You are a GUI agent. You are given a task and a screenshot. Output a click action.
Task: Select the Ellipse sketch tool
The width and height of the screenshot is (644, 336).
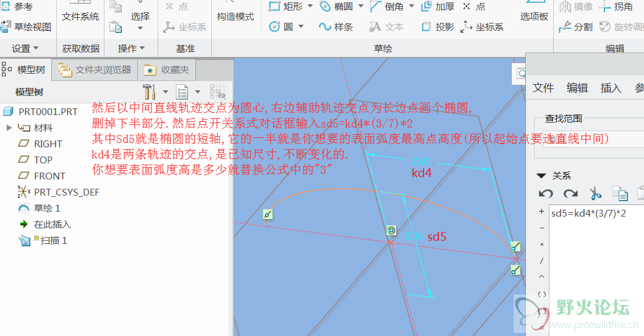coord(336,7)
